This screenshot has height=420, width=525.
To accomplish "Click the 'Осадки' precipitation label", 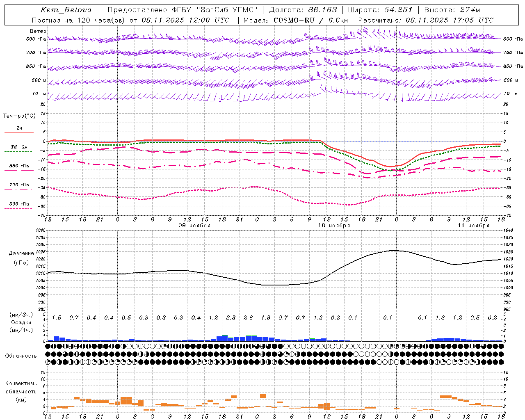I will tap(21, 322).
